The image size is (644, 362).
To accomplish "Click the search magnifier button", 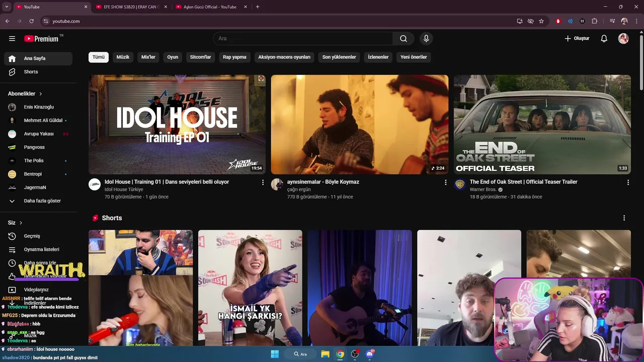I will click(x=404, y=39).
